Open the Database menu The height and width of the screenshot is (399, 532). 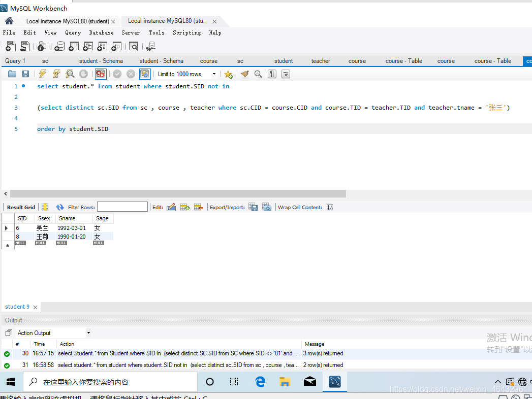click(102, 32)
